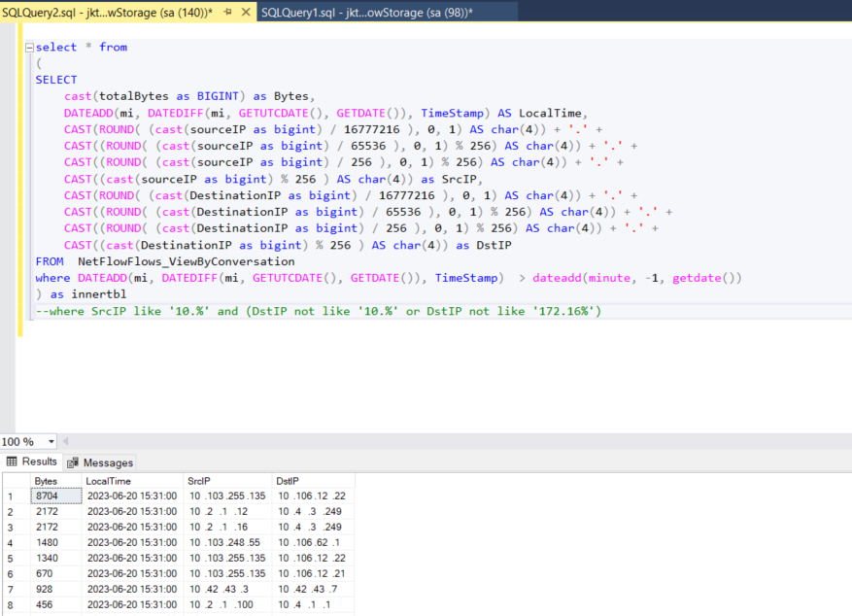The height and width of the screenshot is (616, 852).
Task: Select Bytes cell 1480
Action: [56, 543]
